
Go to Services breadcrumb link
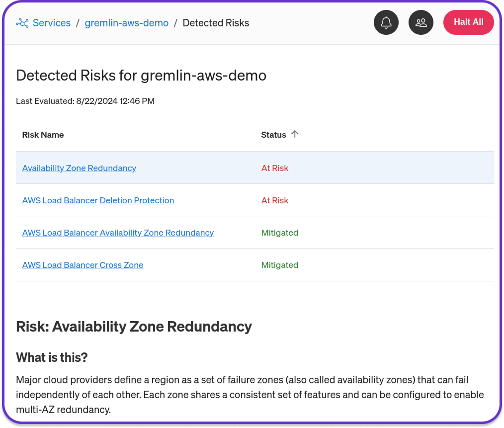[51, 23]
